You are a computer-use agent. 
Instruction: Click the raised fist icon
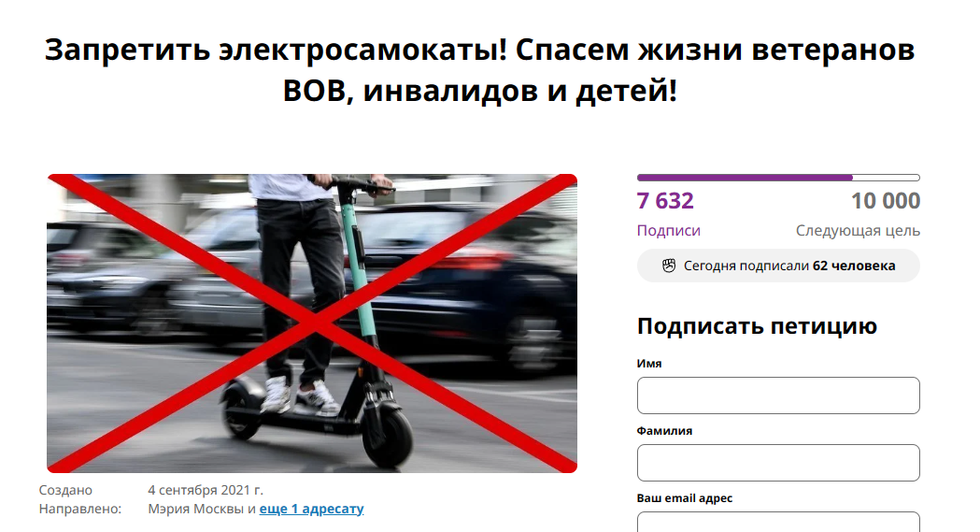(x=669, y=266)
